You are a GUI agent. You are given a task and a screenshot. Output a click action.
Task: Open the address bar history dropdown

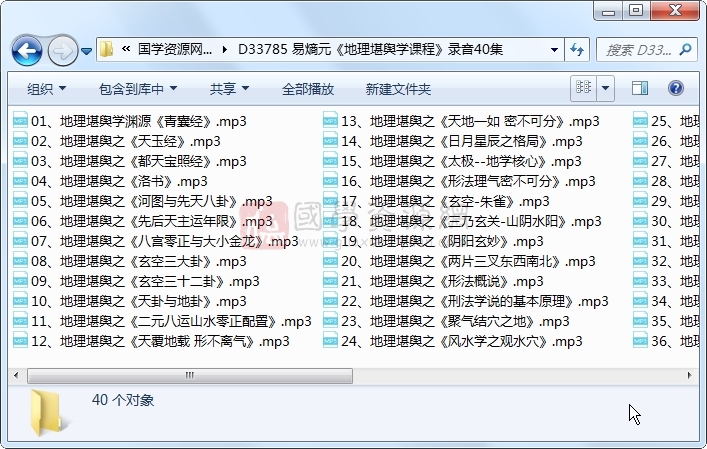click(554, 49)
